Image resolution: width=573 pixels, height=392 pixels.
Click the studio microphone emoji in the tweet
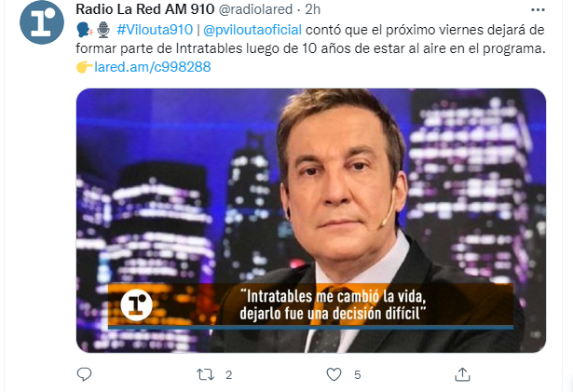103,30
